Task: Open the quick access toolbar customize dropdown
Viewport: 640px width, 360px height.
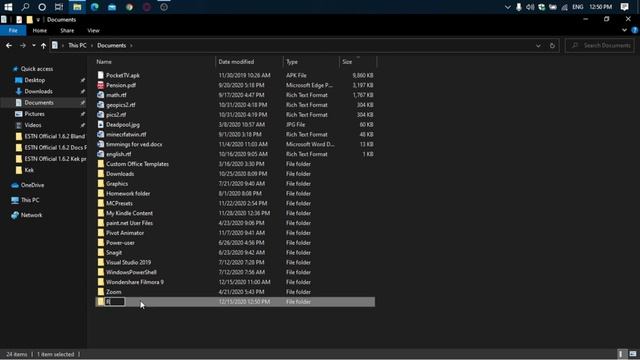Action: 38,20
